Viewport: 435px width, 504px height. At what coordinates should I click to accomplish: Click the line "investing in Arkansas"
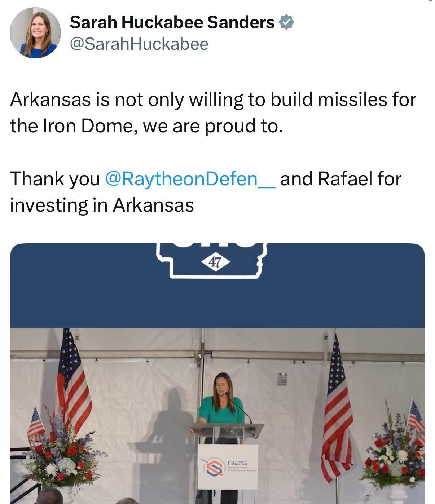102,205
